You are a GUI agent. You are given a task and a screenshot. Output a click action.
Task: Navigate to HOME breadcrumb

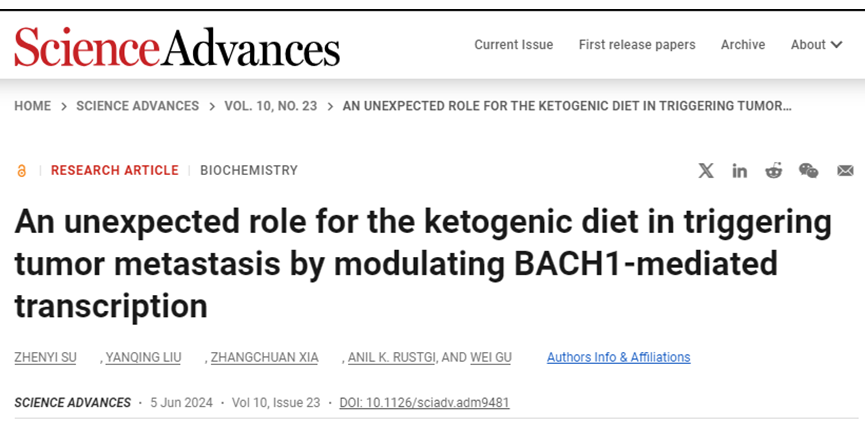[x=32, y=106]
